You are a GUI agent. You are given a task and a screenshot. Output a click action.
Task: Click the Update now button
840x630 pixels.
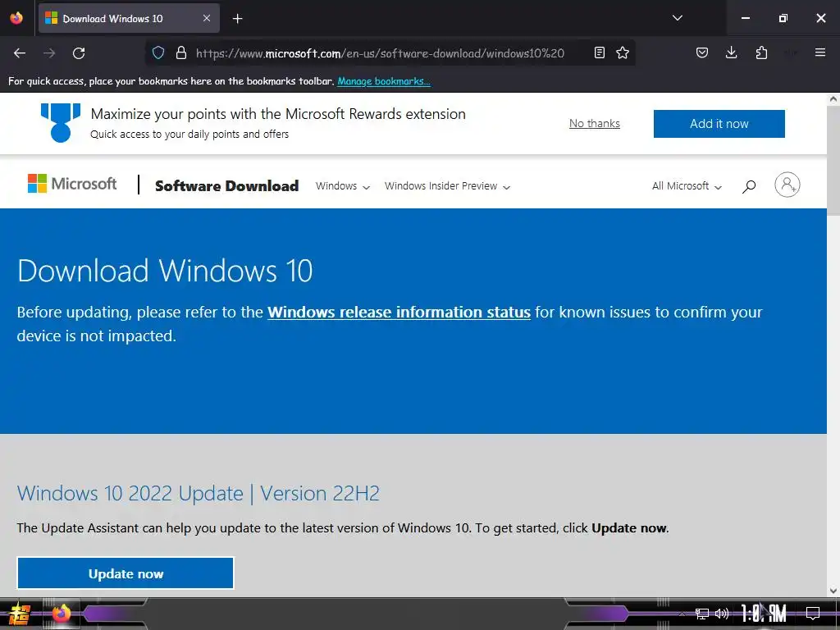click(x=126, y=573)
